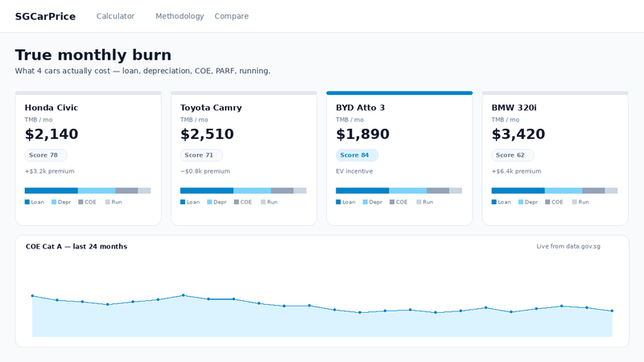The height and width of the screenshot is (362, 644).
Task: Click the EV incentive note
Action: coord(354,171)
